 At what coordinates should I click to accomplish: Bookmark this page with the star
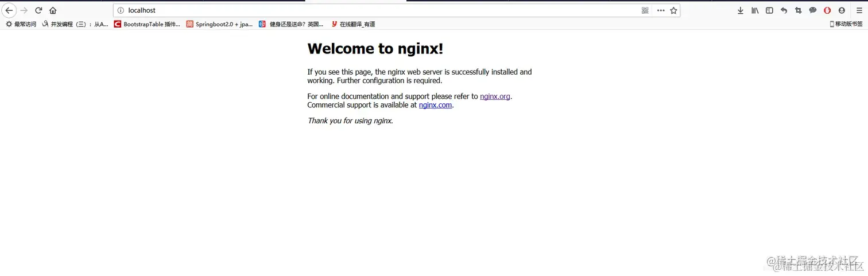pyautogui.click(x=674, y=10)
